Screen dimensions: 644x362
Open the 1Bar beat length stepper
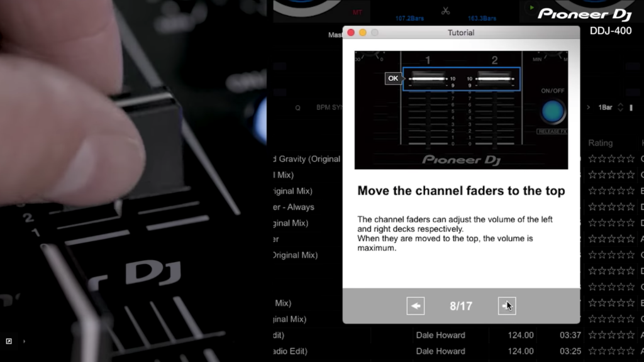pos(620,107)
